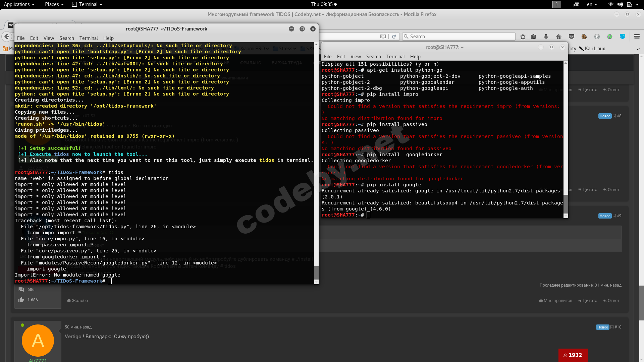The height and width of the screenshot is (362, 644).
Task: Show hidden bookmarks overflow chevron
Action: click(638, 49)
